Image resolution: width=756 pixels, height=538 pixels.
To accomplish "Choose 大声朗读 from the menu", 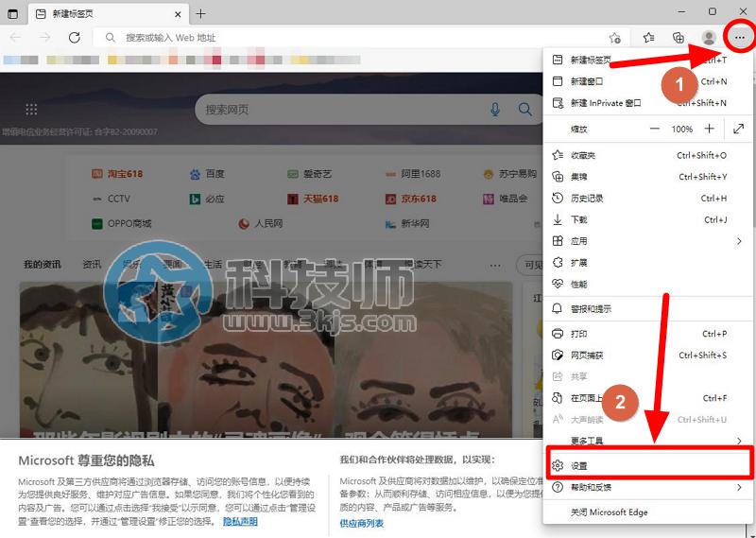I will (648, 420).
